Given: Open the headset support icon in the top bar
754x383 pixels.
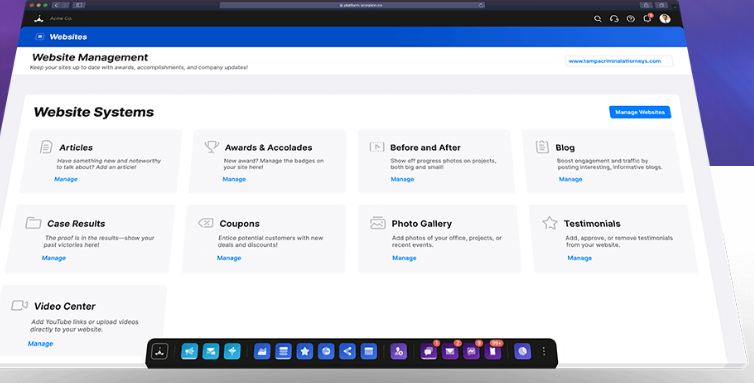Looking at the screenshot, I should tap(614, 19).
